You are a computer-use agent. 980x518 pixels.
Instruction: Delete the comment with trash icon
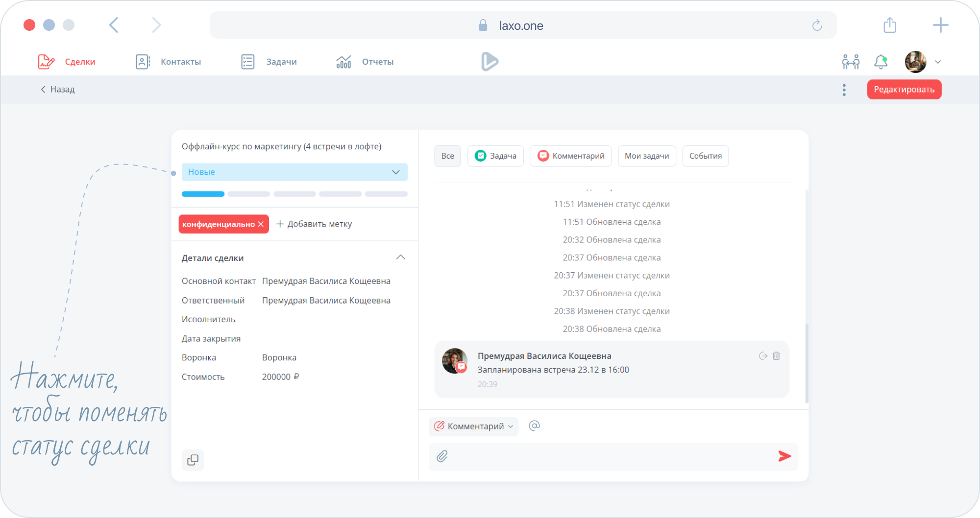click(777, 356)
